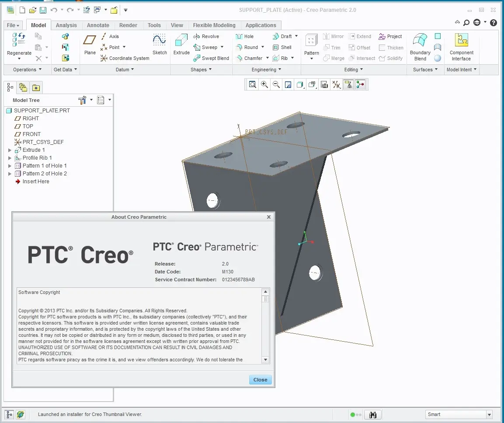504x423 pixels.
Task: Select the Revolve tool
Action: click(x=206, y=36)
